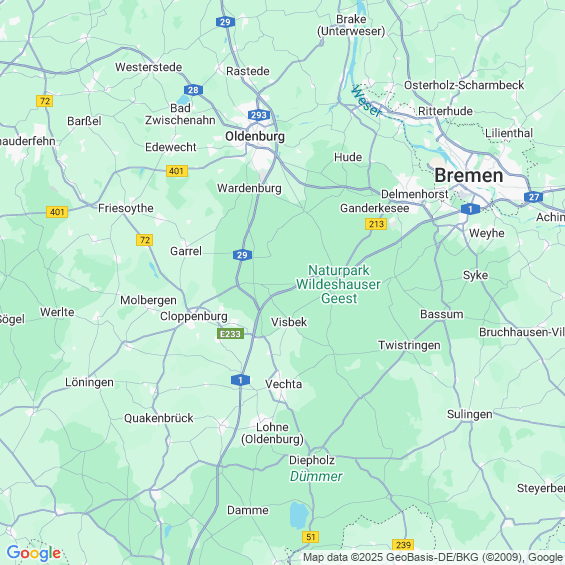
Task: Click the green E233 route shield
Action: 230,334
